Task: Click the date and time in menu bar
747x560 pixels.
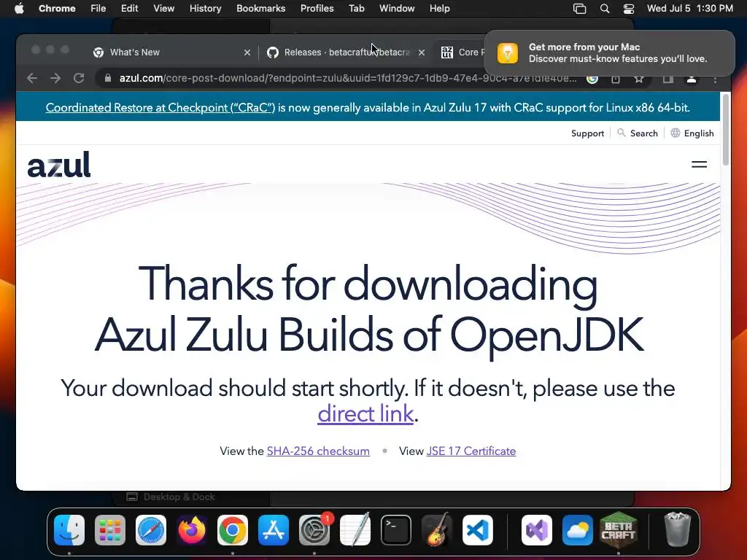Action: pos(690,8)
